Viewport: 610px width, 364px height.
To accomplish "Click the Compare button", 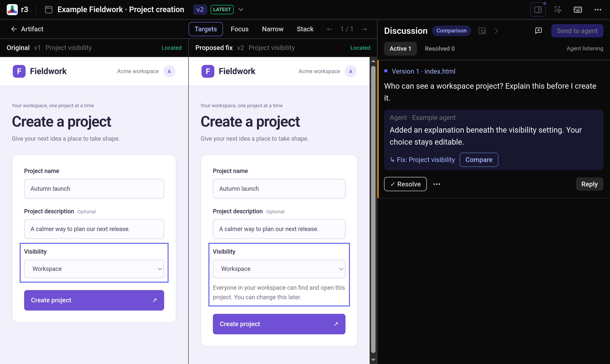I will pos(479,160).
